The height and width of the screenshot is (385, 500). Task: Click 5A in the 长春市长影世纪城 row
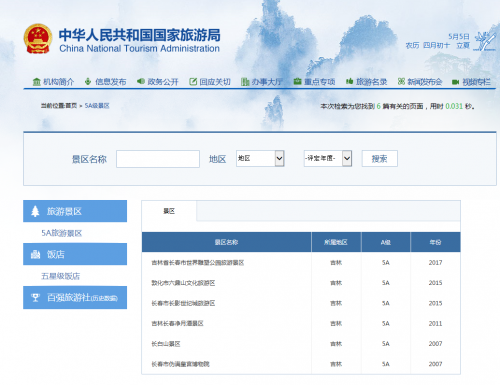point(386,303)
